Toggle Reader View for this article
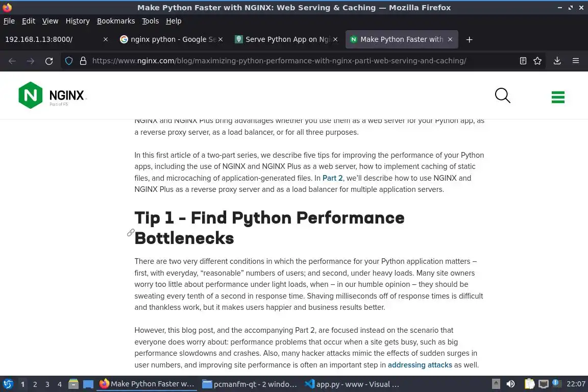Screen dimensions: 588x392 click(x=523, y=61)
